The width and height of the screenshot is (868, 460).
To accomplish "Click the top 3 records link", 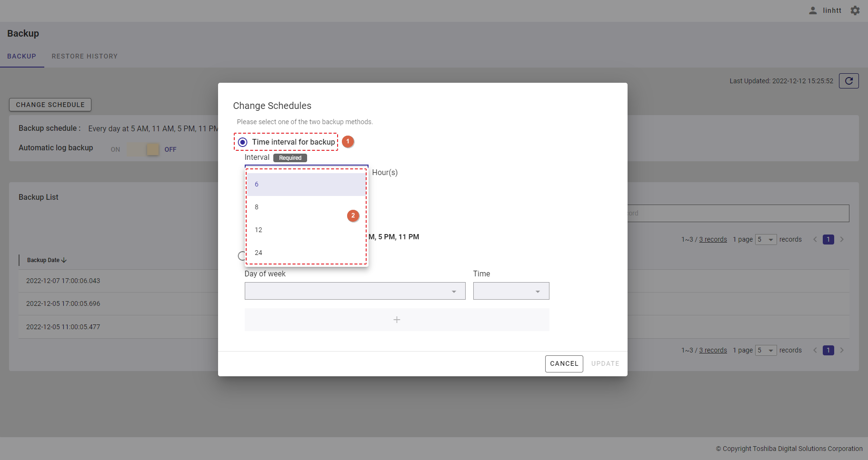I will coord(713,239).
